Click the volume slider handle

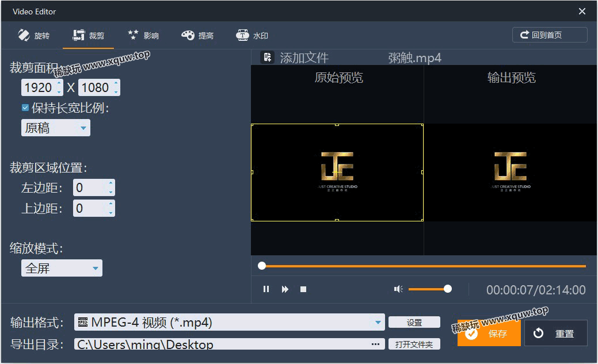click(x=448, y=289)
